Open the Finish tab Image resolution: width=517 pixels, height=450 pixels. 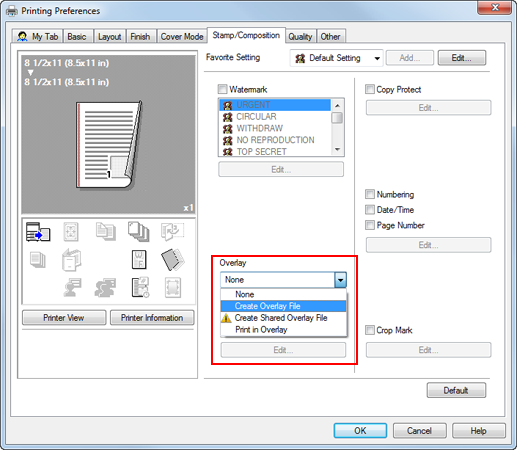coord(140,36)
